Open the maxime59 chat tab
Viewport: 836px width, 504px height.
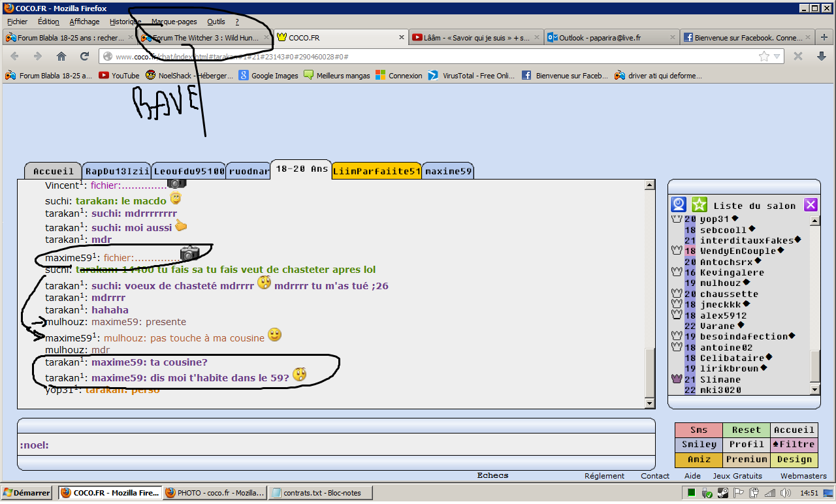click(x=448, y=170)
